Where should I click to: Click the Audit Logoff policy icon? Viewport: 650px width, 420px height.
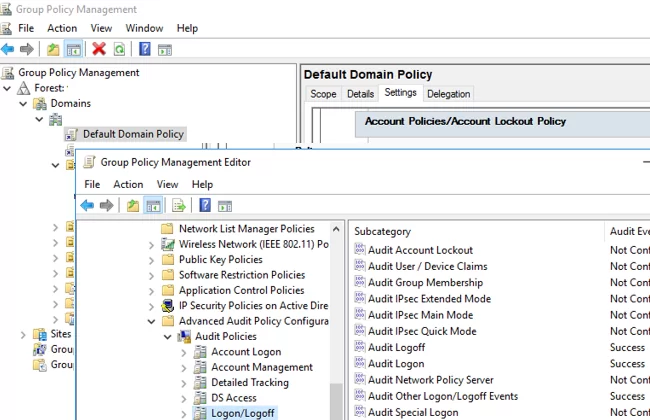click(360, 347)
